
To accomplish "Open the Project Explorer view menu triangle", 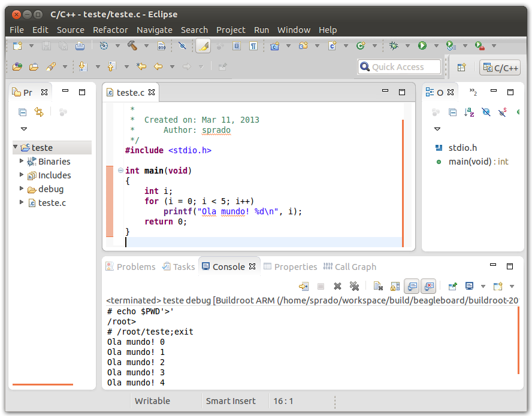I will pos(24,129).
